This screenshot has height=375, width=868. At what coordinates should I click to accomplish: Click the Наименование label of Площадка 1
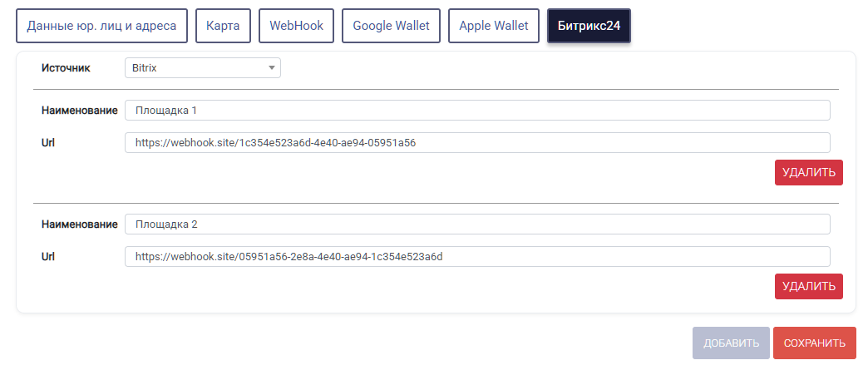(x=80, y=111)
